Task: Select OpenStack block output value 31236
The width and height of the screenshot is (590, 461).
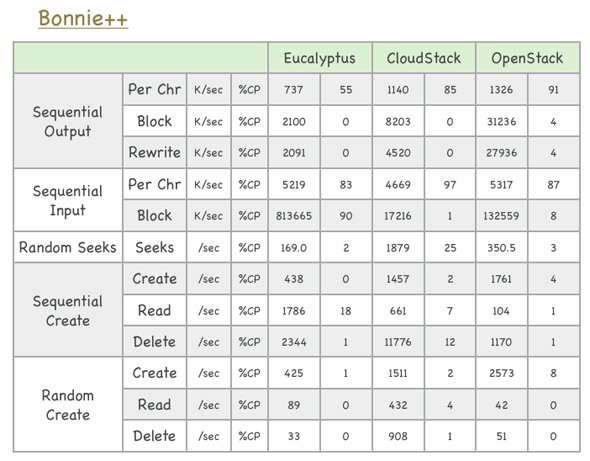Action: click(x=502, y=122)
